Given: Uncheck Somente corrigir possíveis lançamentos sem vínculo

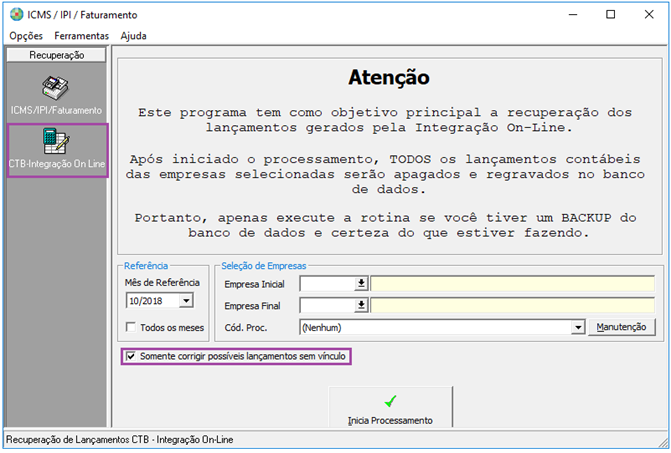Looking at the screenshot, I should pyautogui.click(x=131, y=356).
